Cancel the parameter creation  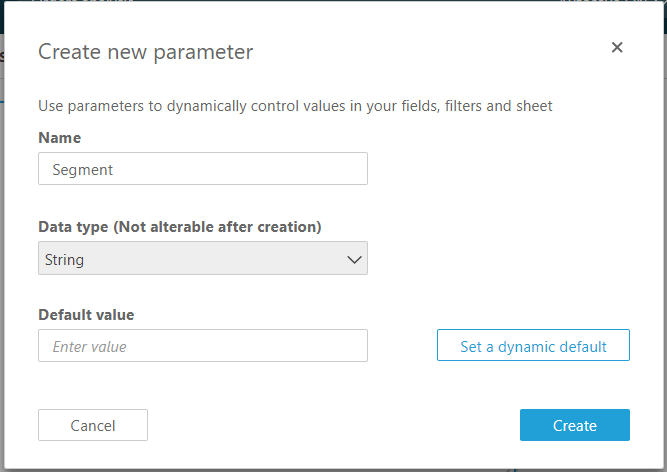pyautogui.click(x=93, y=425)
